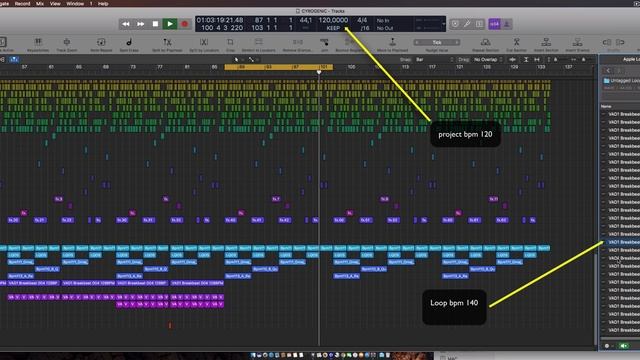The height and width of the screenshot is (360, 640).
Task: Start recording with the red Record button
Action: point(184,24)
